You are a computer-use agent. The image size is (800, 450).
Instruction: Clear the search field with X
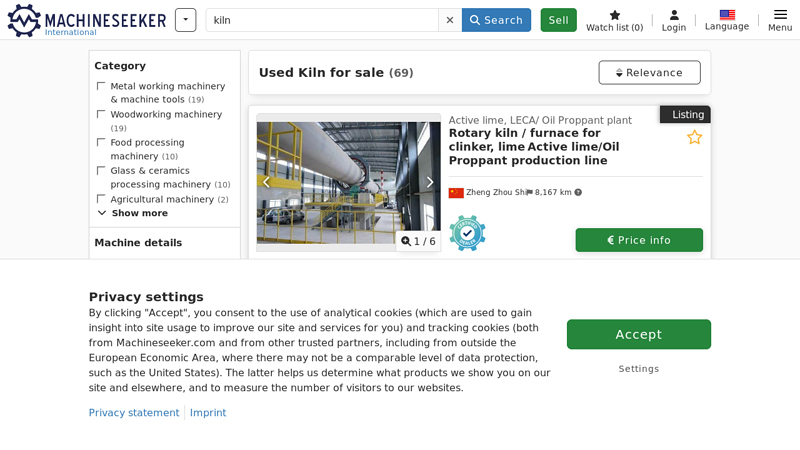click(x=450, y=20)
